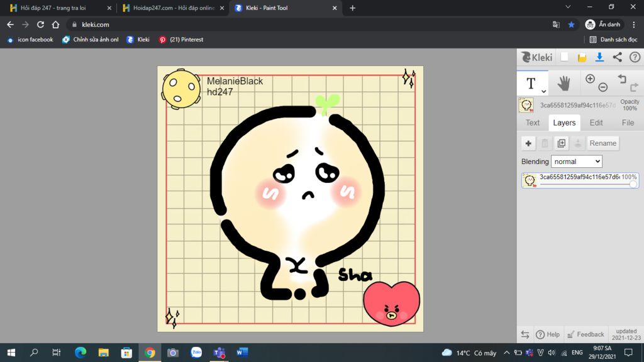644x362 pixels.
Task: Open the volume control in tray
Action: [552, 353]
